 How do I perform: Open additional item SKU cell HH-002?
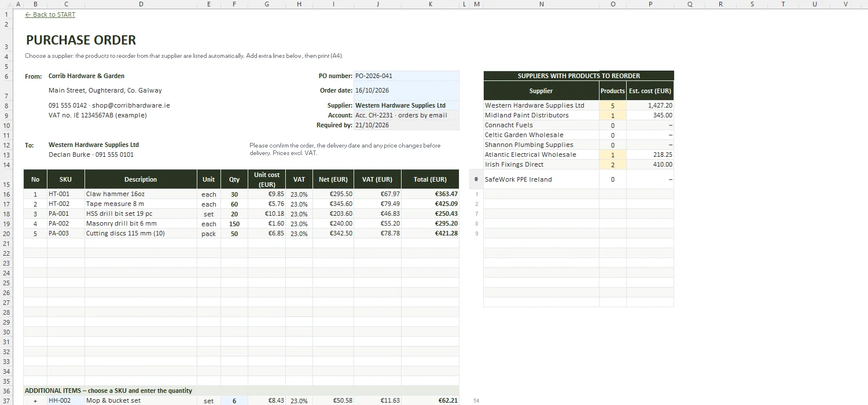point(66,400)
